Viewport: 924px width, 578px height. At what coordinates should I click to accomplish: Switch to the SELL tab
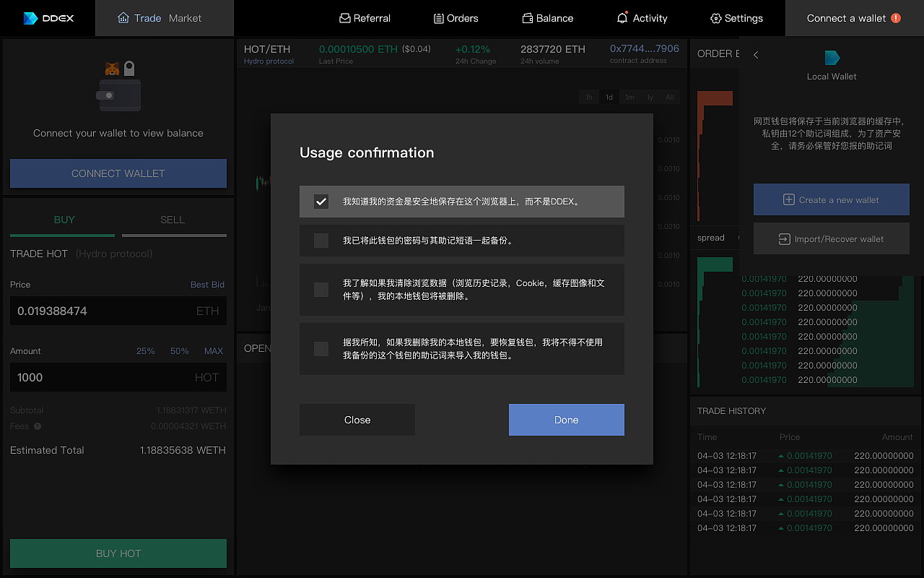click(174, 220)
